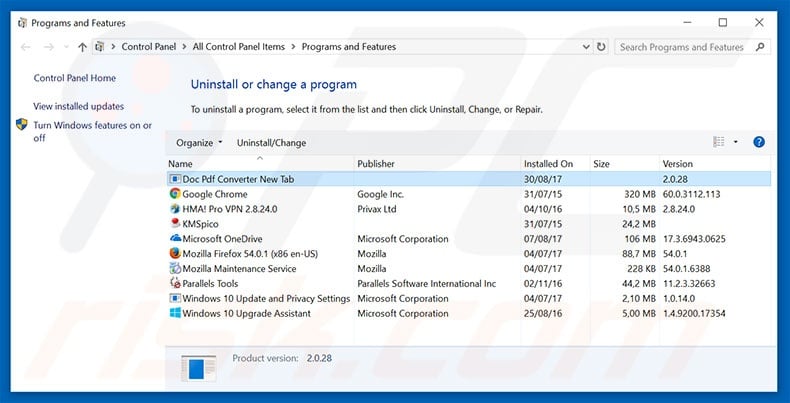
Task: Click the product thumbnail in the details pane
Action: [x=199, y=368]
